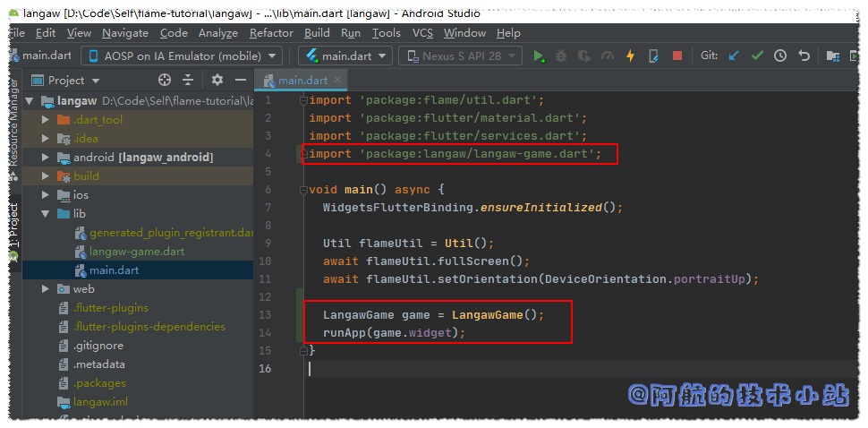Image resolution: width=868 pixels, height=428 pixels.
Task: Start debugging with the bug icon
Action: [562, 56]
